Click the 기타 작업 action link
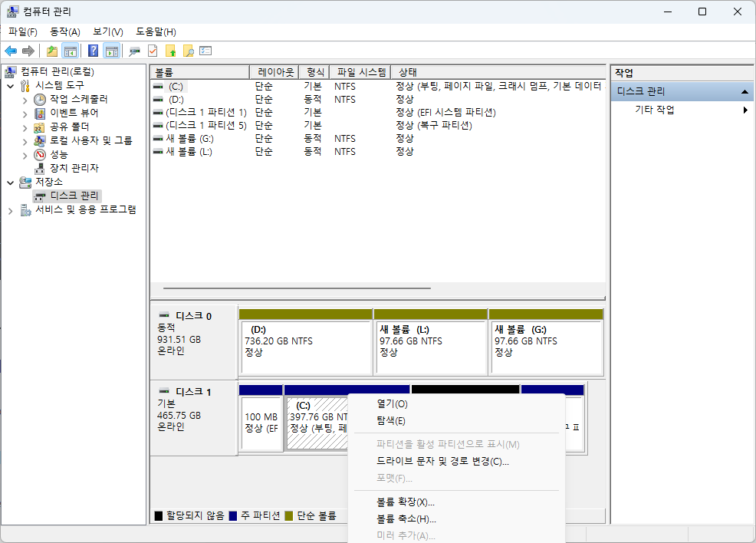This screenshot has width=756, height=543. 654,110
